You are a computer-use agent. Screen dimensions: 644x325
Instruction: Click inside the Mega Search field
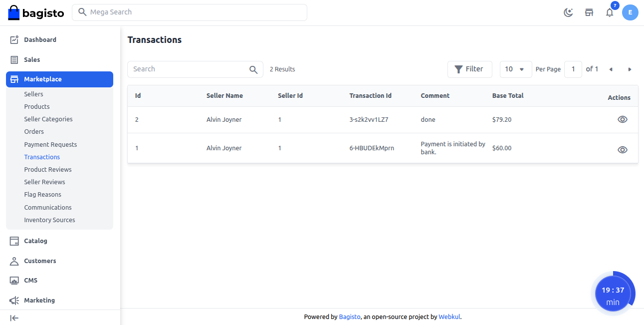[190, 12]
